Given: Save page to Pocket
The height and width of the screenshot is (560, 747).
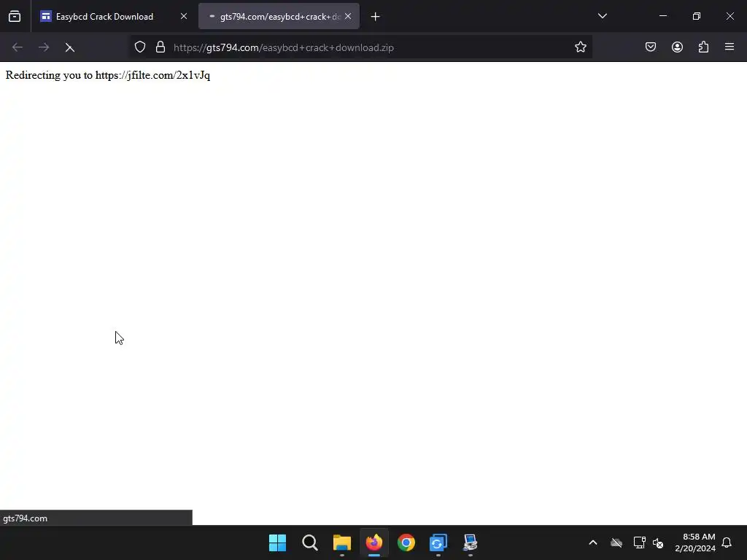Looking at the screenshot, I should tap(650, 47).
